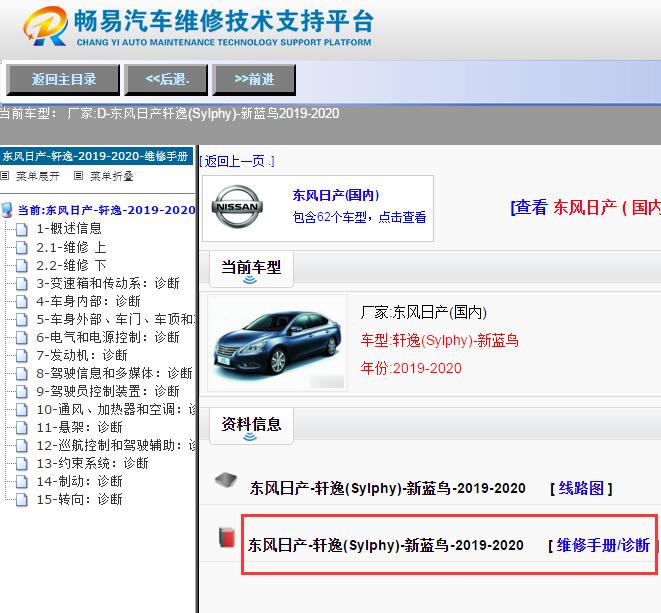Viewport: 661px width, 613px height.
Task: Click the 东风日产-轩逸-2019-2020-维修手册 panel header
Action: point(97,156)
